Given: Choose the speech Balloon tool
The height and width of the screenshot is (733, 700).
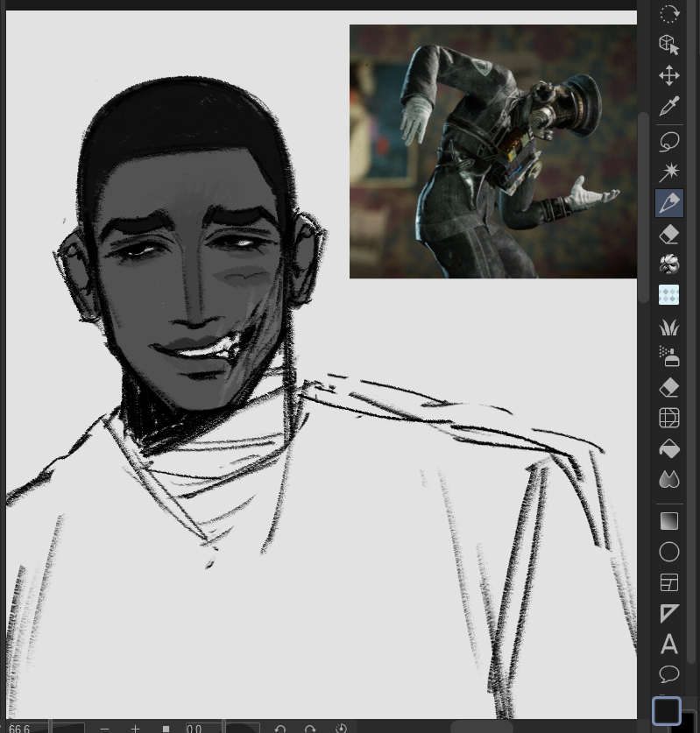Looking at the screenshot, I should point(669,674).
